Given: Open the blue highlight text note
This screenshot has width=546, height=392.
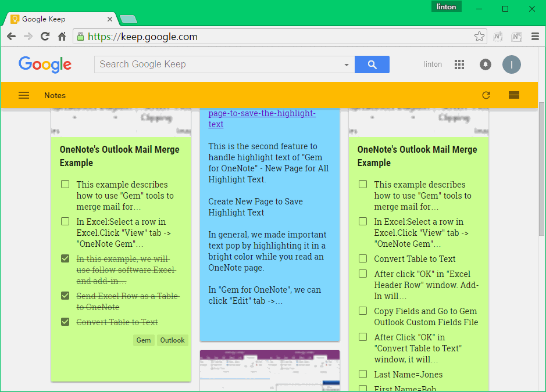Looking at the screenshot, I should [x=270, y=224].
